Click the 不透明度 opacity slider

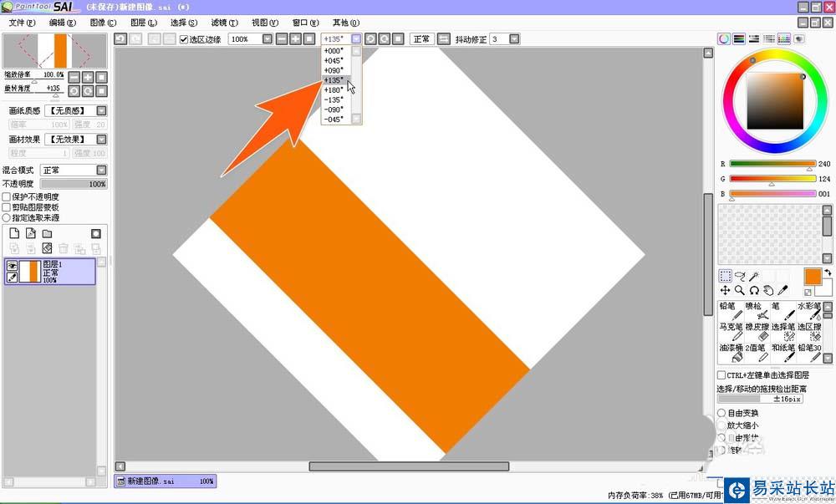[x=74, y=184]
